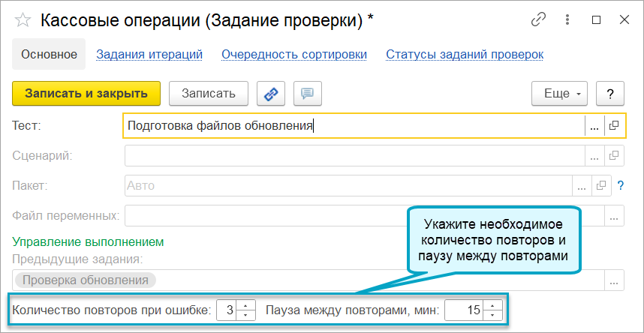Viewport: 644px width, 333px height.
Task: Click Записать и закрыть button
Action: click(x=86, y=94)
